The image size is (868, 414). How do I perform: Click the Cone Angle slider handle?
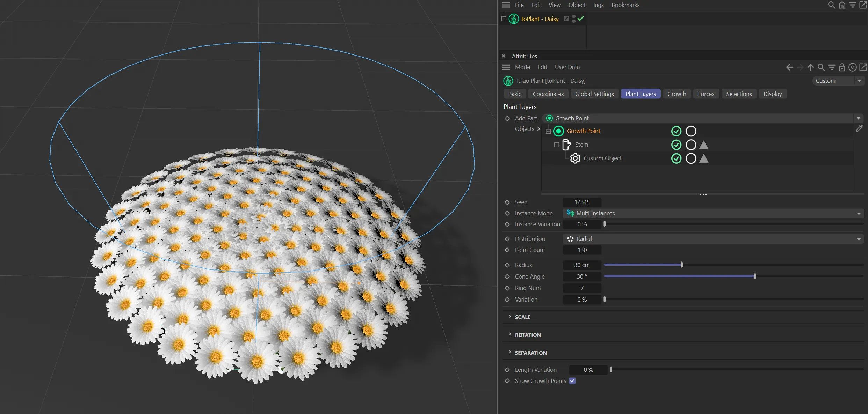[x=755, y=276]
